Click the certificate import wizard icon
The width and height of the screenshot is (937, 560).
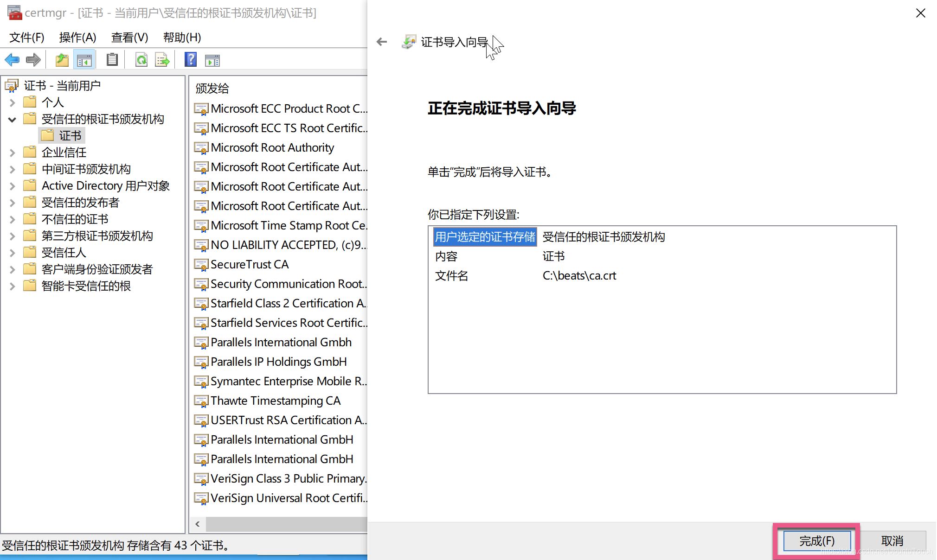pyautogui.click(x=410, y=42)
